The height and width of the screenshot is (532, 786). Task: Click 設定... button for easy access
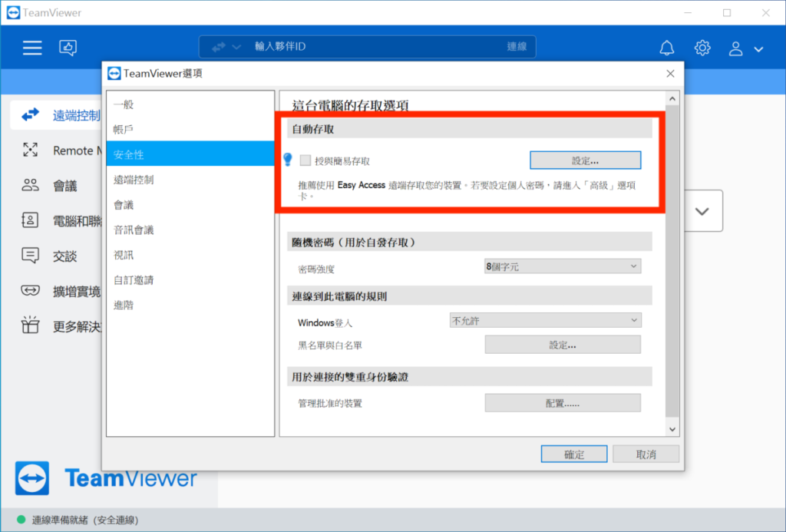click(x=585, y=160)
